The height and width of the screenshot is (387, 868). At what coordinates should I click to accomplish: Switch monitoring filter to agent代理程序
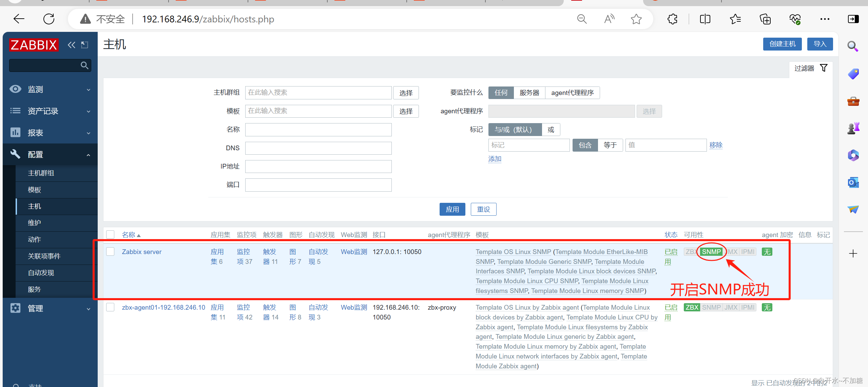click(x=572, y=92)
